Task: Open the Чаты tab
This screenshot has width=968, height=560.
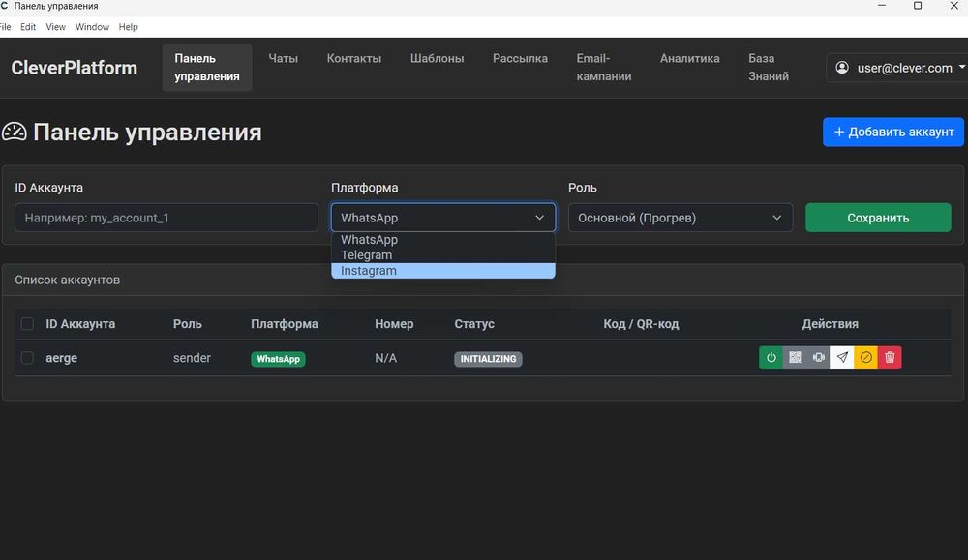Action: coord(283,58)
